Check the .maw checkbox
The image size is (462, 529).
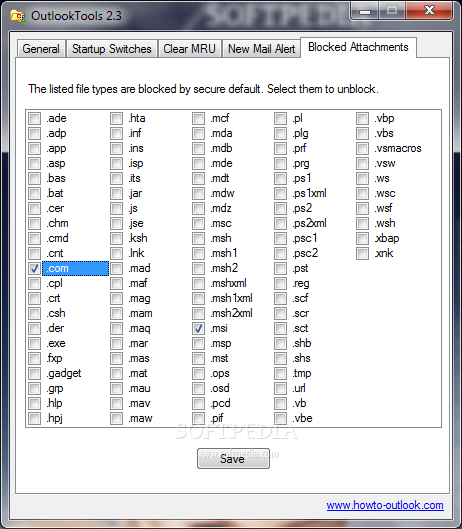[116, 418]
